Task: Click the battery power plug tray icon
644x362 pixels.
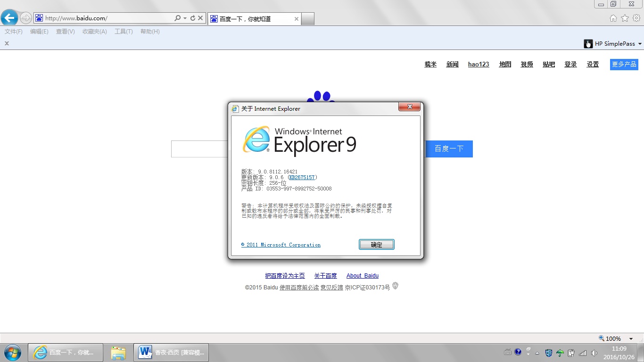Action: click(571, 353)
